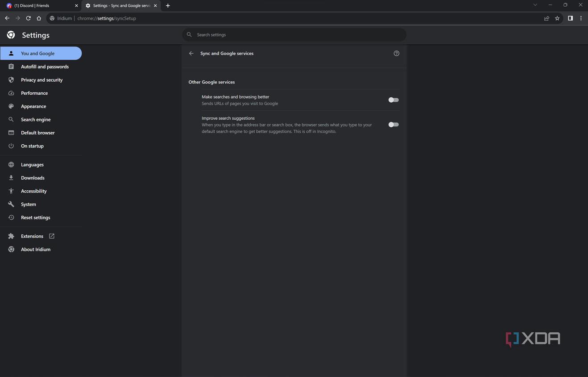Screen dimensions: 588x377
Task: Click the Sync and Google services title
Action: pos(227,53)
